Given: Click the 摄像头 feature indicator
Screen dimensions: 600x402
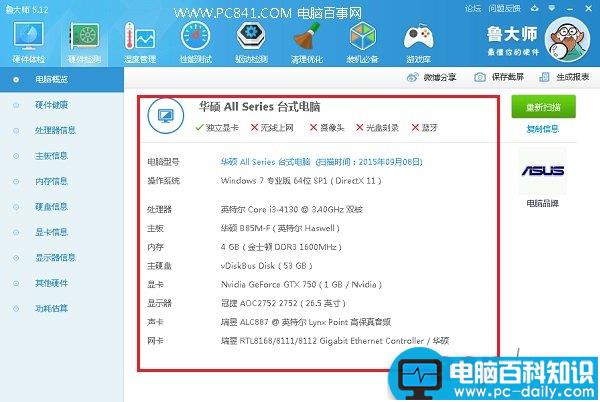Looking at the screenshot, I should pos(327,127).
